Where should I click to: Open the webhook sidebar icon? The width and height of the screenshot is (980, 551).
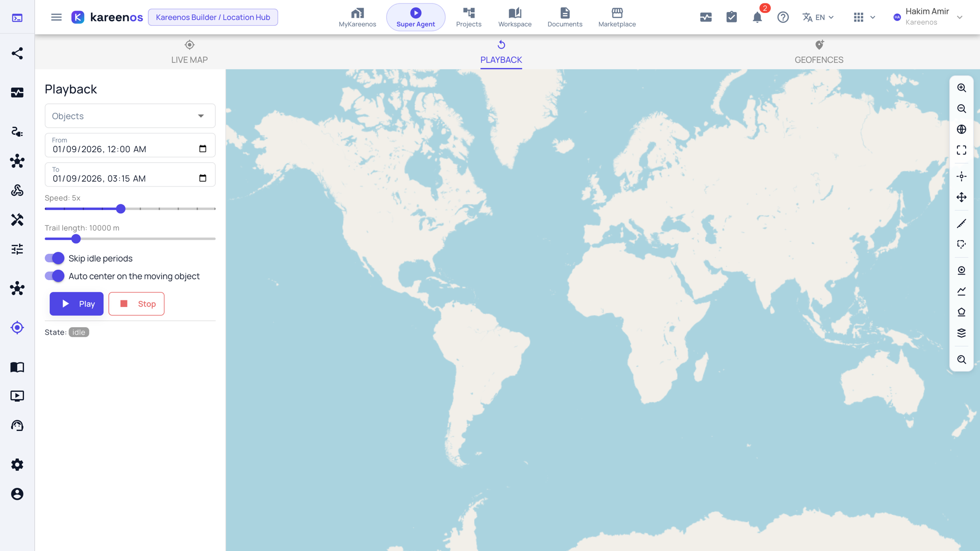(x=17, y=190)
